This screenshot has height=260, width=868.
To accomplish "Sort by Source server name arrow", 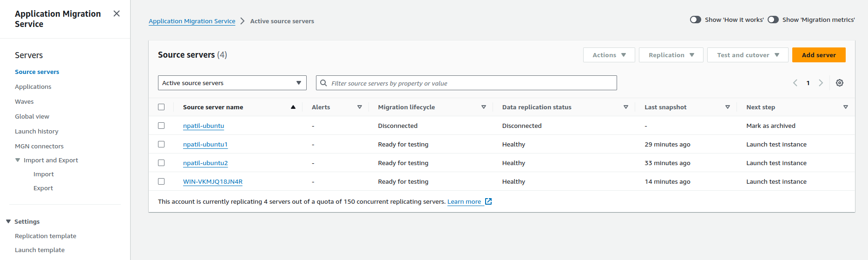I will tap(293, 107).
